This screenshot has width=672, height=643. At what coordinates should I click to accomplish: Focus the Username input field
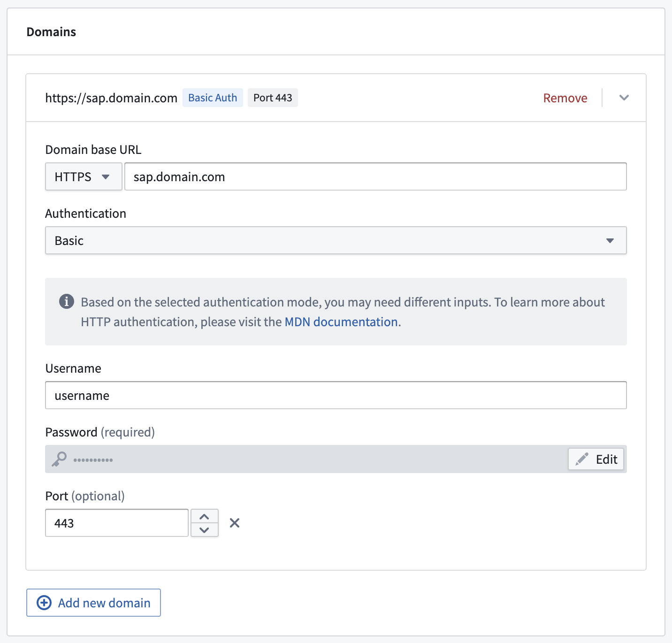pyautogui.click(x=336, y=395)
